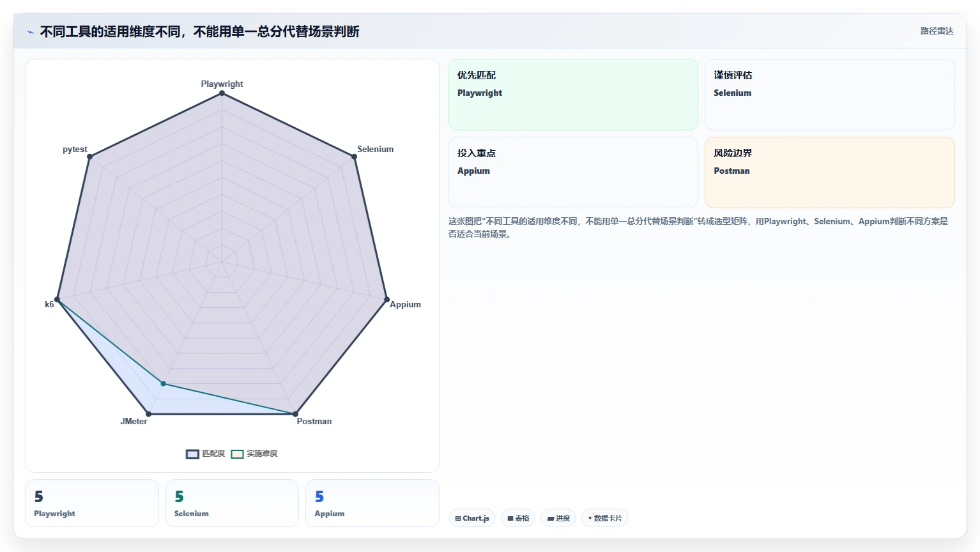
Task: Click the Appium axis label on chart
Action: coord(405,304)
